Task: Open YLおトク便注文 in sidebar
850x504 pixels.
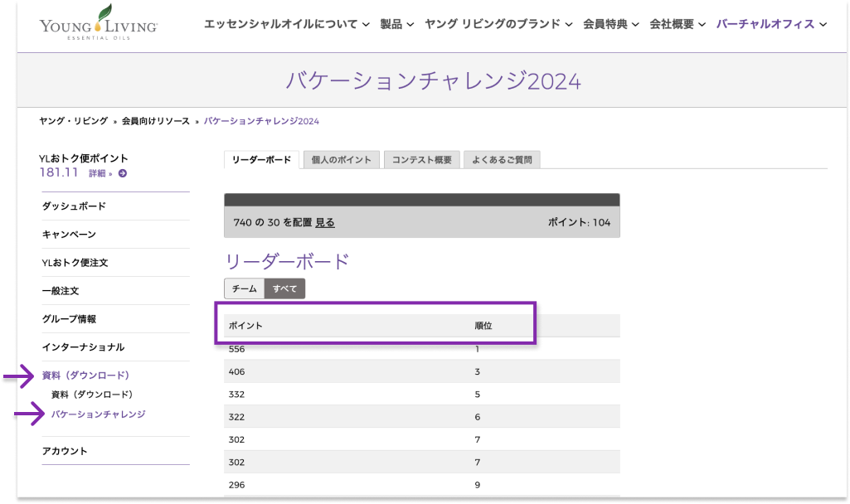Action: point(75,262)
